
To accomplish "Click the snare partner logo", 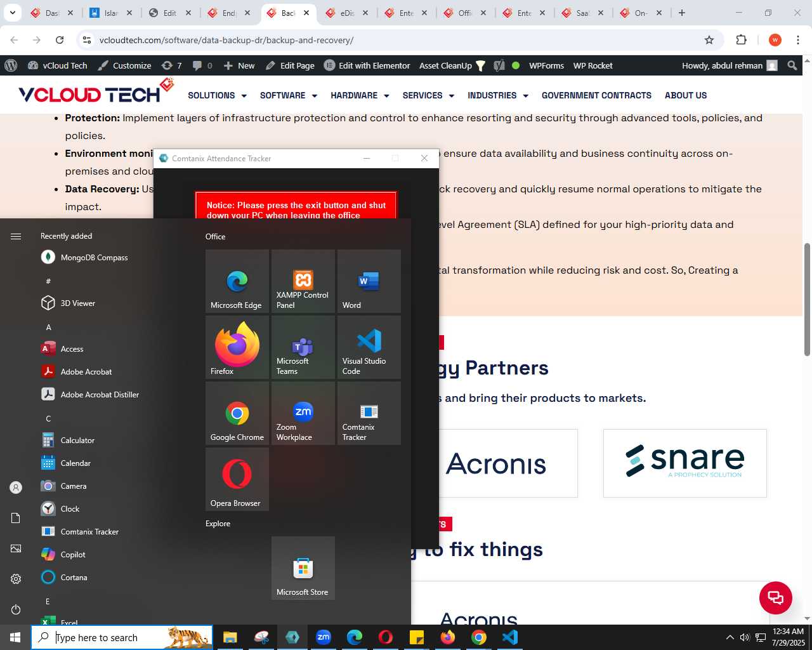I will 684,463.
